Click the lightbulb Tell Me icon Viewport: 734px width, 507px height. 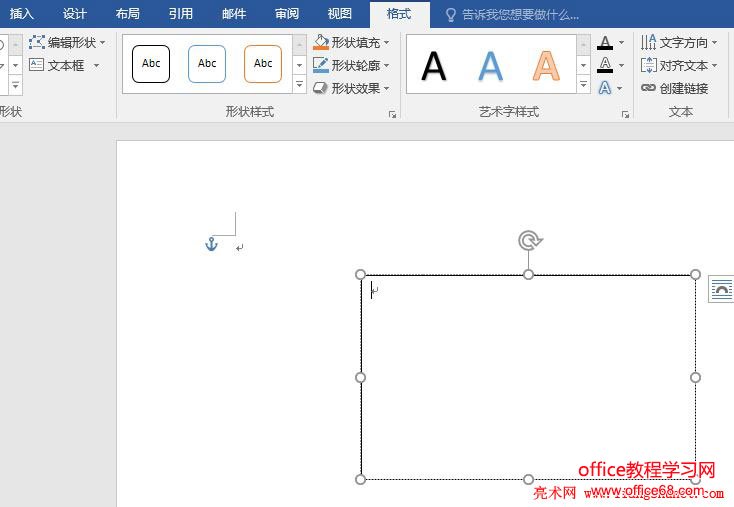(x=450, y=15)
